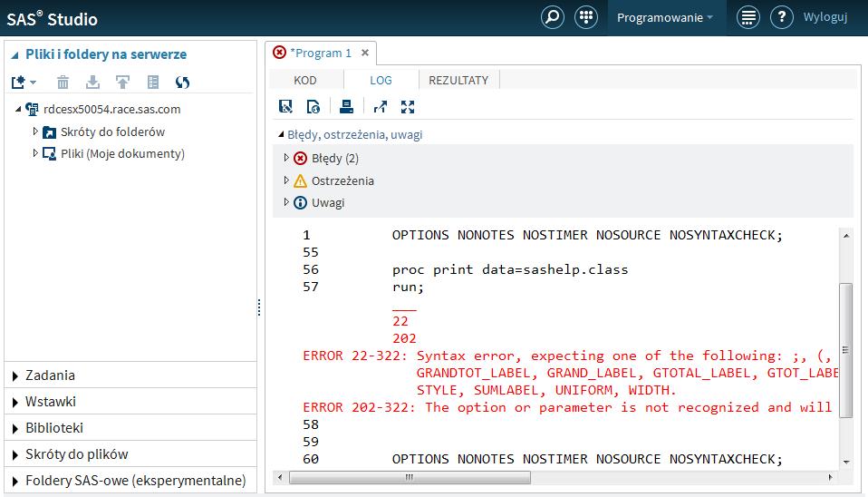
Task: Open the Programowanie perspective dropdown
Action: click(666, 18)
